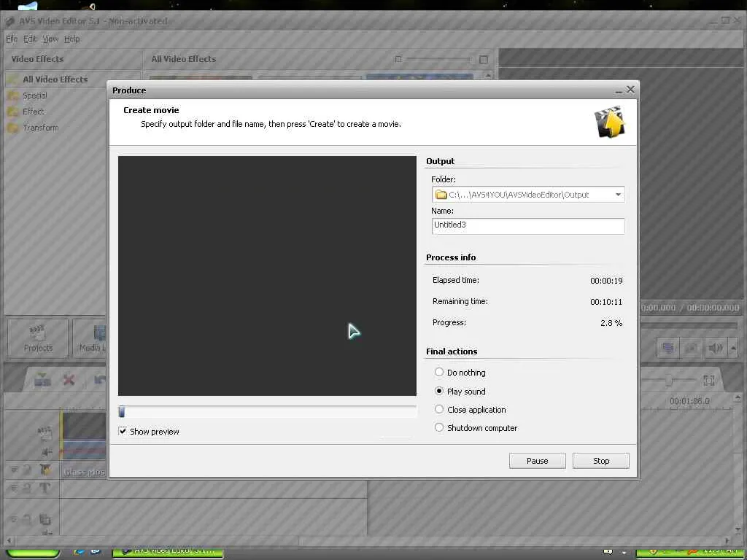Click the timeline zoom-to-fit icon

coord(709,380)
